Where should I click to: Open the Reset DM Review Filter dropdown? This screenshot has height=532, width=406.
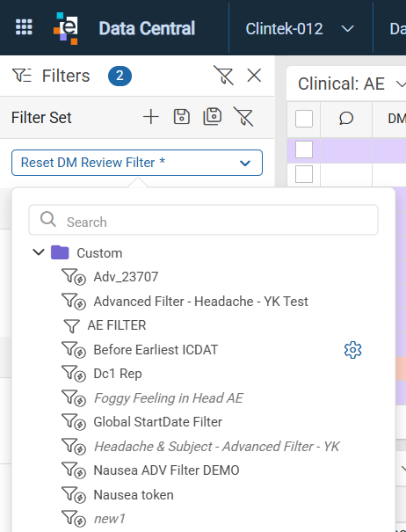point(137,163)
